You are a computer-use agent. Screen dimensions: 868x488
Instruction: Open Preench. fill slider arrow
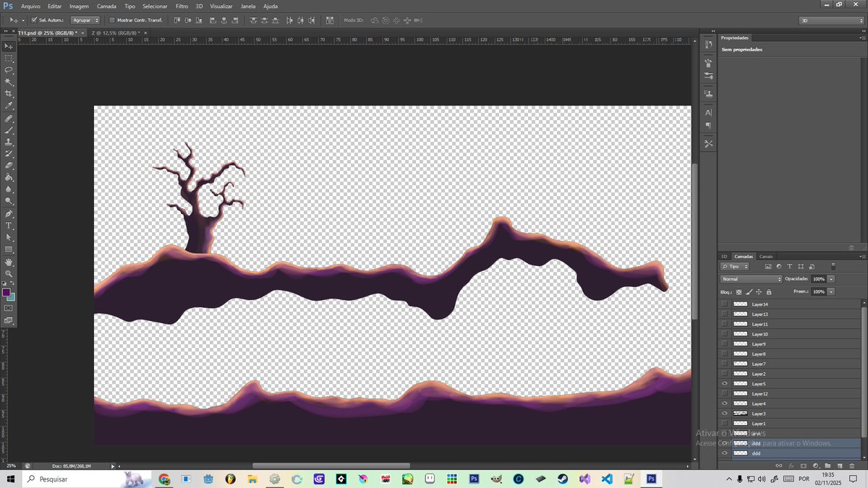831,292
